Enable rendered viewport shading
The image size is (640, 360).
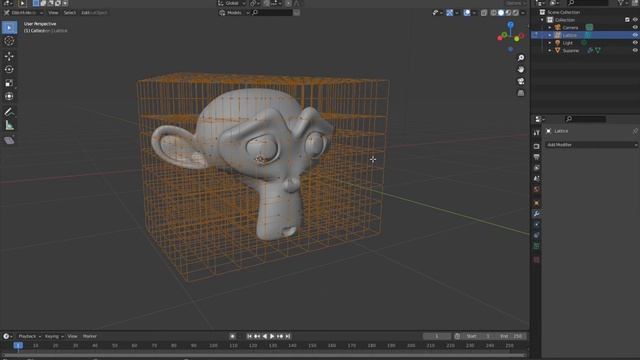tap(516, 13)
